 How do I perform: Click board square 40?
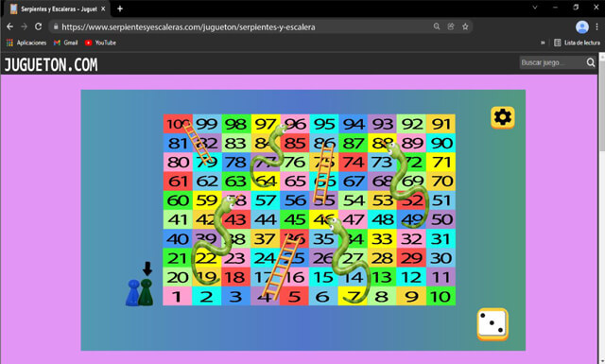[x=177, y=239]
